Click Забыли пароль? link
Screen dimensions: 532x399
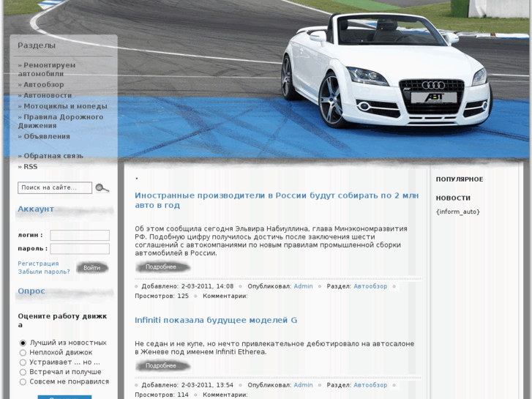(x=44, y=272)
